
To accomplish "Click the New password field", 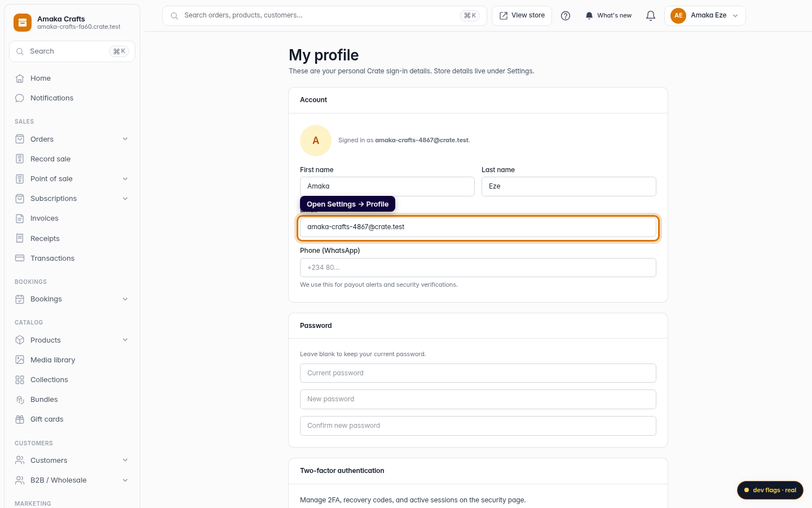I will tap(478, 399).
